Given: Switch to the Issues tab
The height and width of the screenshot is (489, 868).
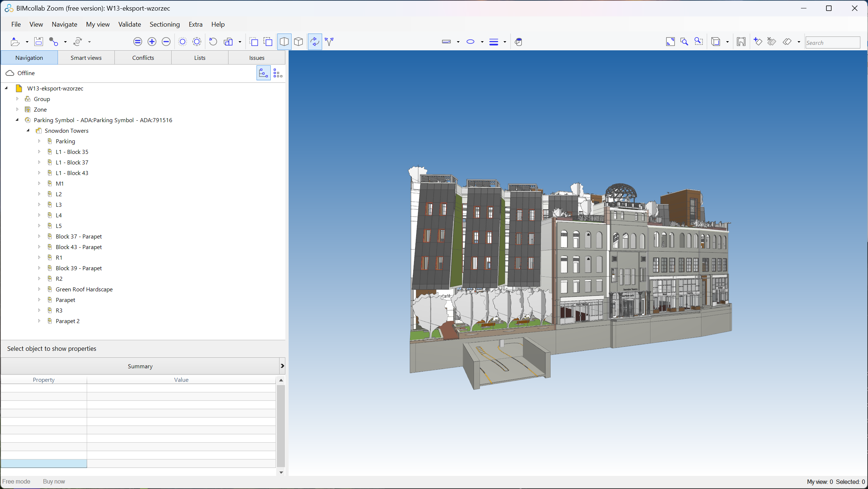Looking at the screenshot, I should tap(257, 58).
